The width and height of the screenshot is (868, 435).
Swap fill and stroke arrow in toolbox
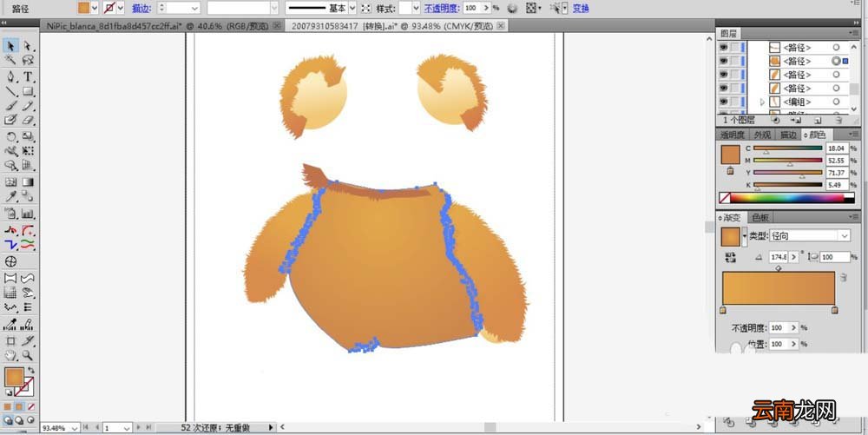31,370
